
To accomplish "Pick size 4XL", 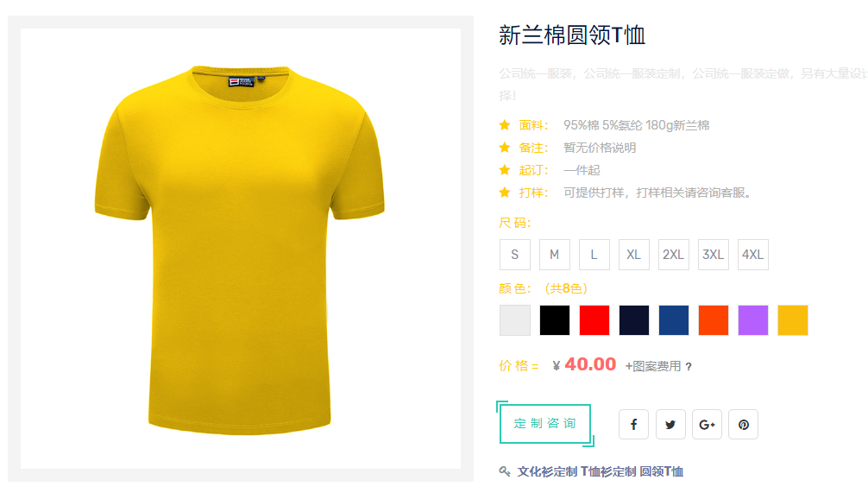I will (x=753, y=255).
